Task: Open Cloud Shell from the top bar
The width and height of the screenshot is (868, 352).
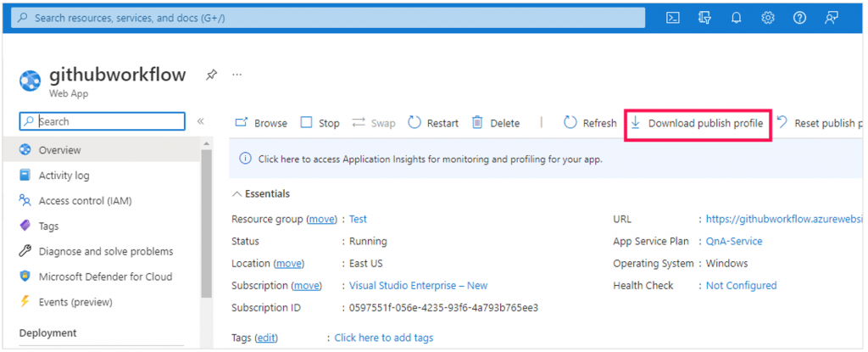Action: point(672,18)
